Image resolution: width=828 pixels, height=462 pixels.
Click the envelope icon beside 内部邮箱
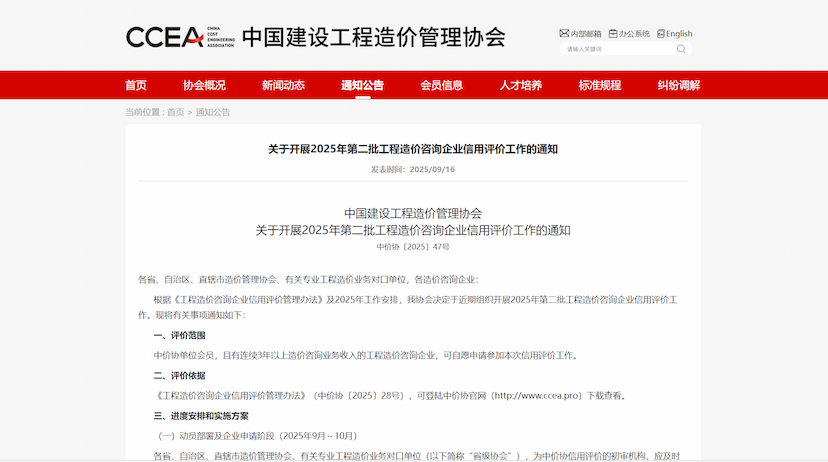point(564,33)
